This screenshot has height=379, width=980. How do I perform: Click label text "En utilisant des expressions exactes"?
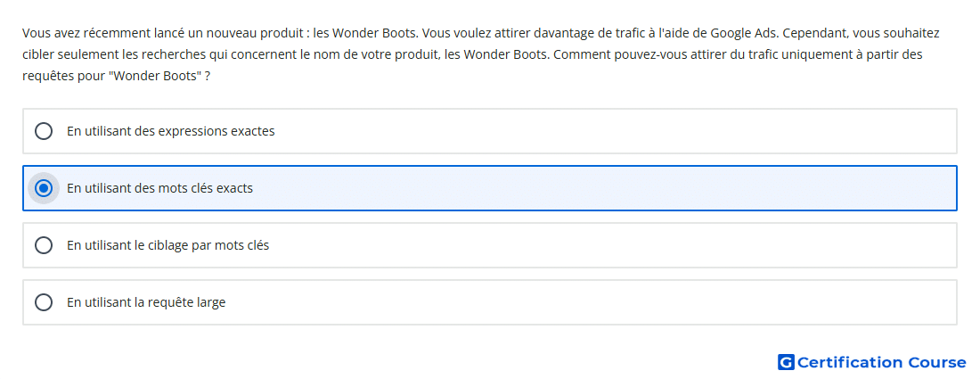pyautogui.click(x=171, y=131)
